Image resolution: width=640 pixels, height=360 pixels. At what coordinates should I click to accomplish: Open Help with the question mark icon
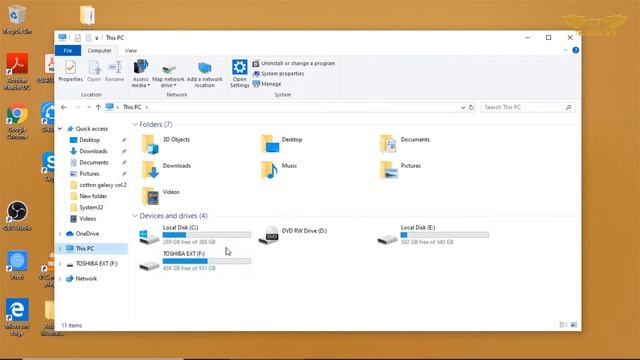(x=576, y=50)
